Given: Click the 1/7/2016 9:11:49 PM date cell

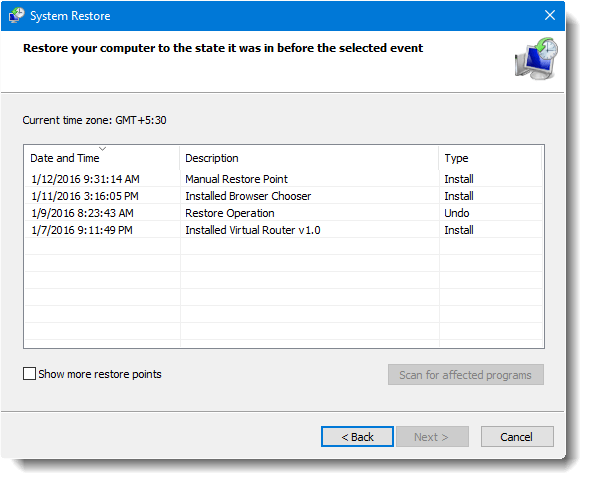Looking at the screenshot, I should point(82,230).
